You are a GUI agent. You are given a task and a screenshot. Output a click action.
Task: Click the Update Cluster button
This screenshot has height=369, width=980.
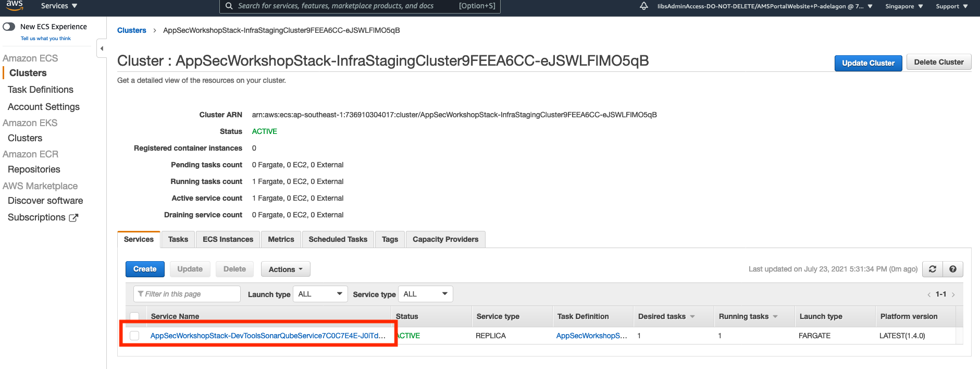click(868, 63)
